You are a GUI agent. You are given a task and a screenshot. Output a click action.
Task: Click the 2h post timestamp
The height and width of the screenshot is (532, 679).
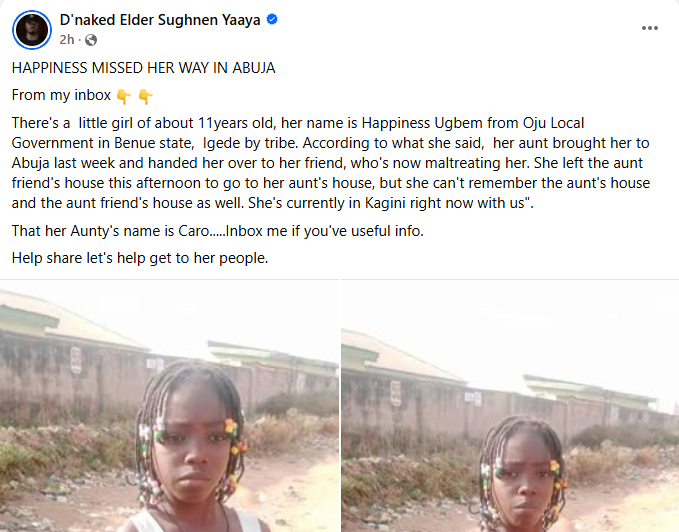pos(67,40)
